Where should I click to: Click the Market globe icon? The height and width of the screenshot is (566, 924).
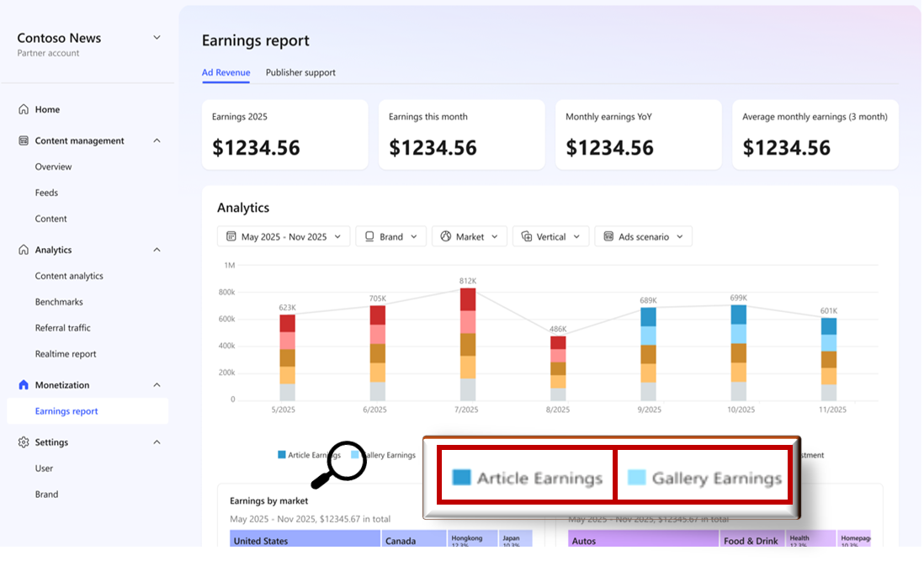pyautogui.click(x=446, y=237)
